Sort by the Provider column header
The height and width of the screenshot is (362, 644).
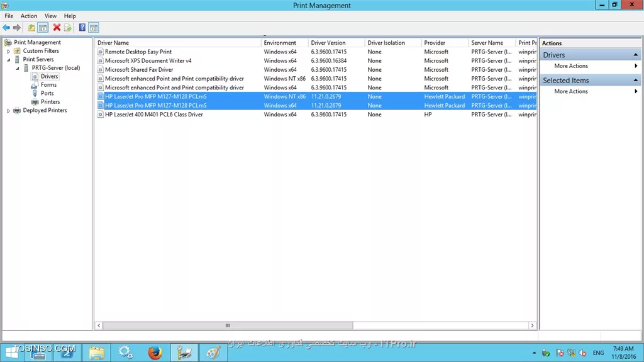point(445,43)
